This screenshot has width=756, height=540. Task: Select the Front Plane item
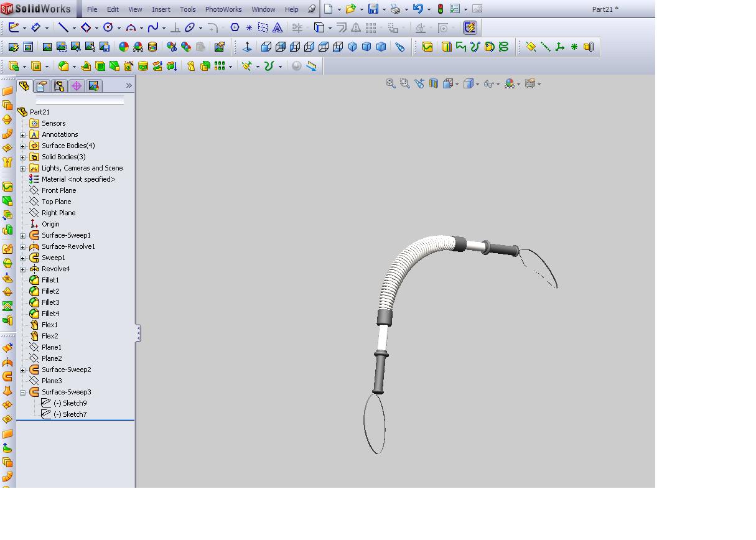click(x=58, y=190)
